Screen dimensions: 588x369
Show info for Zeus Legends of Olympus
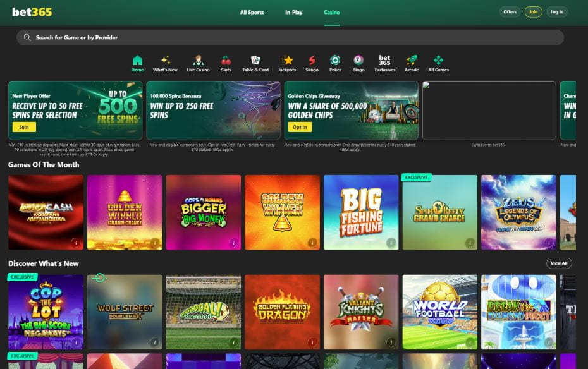pos(549,243)
